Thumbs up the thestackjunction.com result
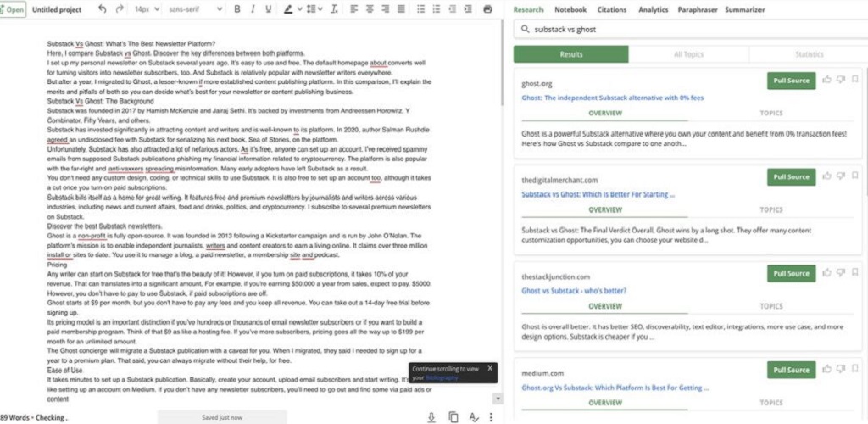 [827, 272]
